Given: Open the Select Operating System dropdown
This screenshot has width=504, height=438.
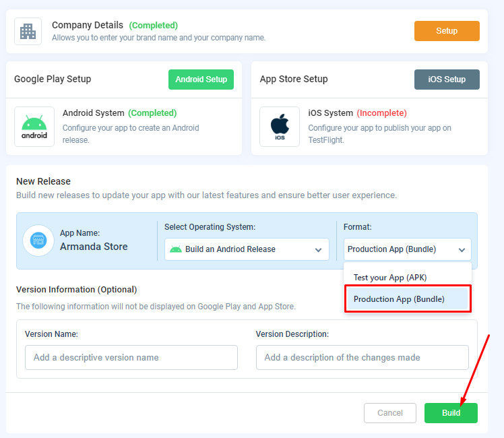Looking at the screenshot, I should pyautogui.click(x=247, y=249).
